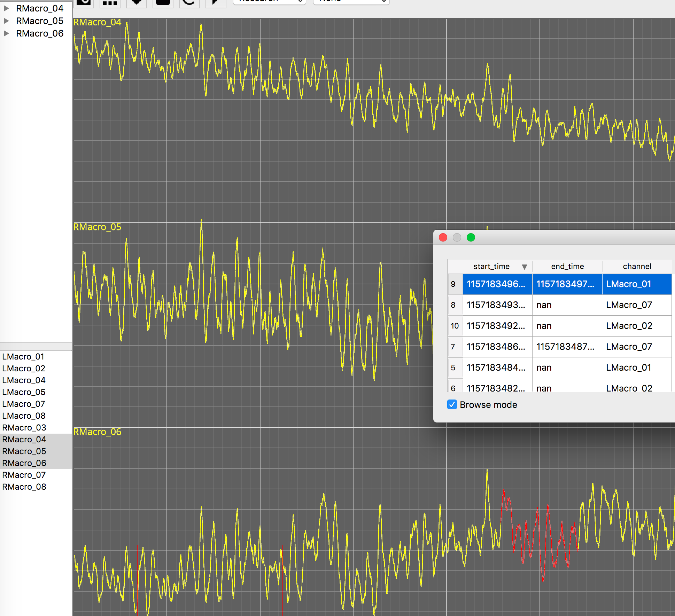Click the end_time column header
This screenshot has height=616, width=675.
(567, 266)
